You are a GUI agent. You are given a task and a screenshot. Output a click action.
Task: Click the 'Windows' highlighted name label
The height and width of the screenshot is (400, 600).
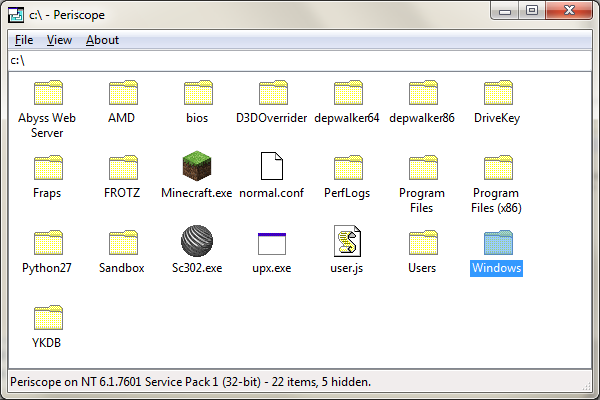click(496, 268)
